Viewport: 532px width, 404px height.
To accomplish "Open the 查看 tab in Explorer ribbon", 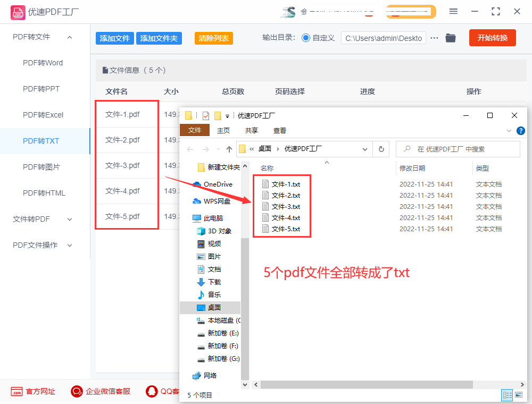I will tap(280, 130).
